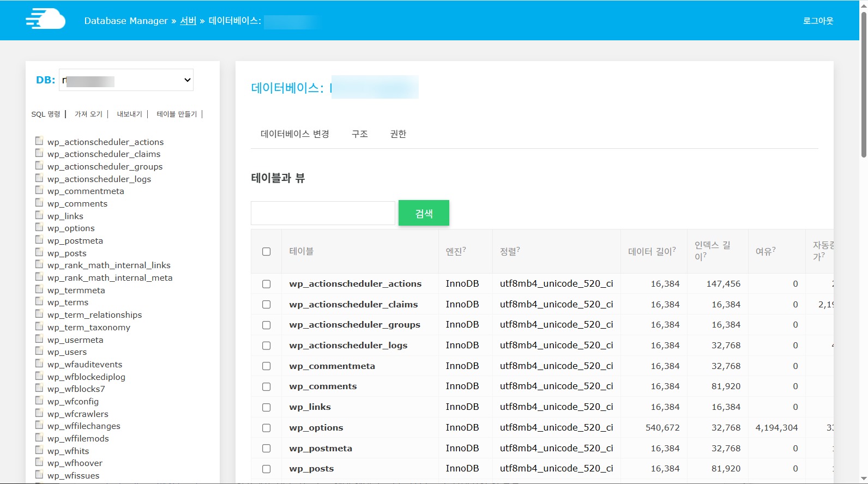Check the wp_actionscheduler_groups row checkbox
The image size is (868, 484).
click(x=266, y=325)
